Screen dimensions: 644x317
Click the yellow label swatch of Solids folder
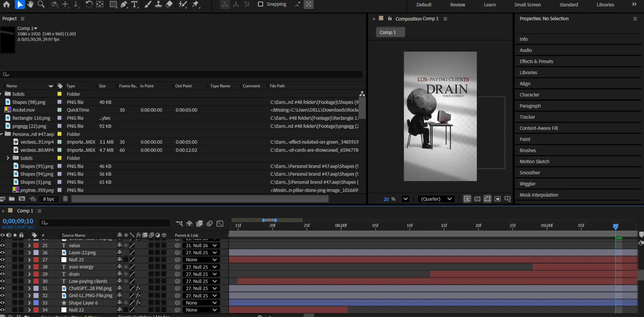59,94
